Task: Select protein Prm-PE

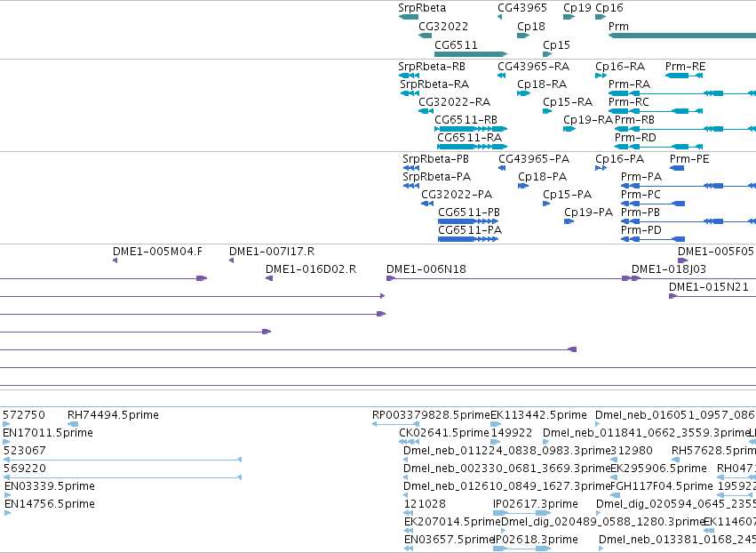Action: (x=677, y=168)
